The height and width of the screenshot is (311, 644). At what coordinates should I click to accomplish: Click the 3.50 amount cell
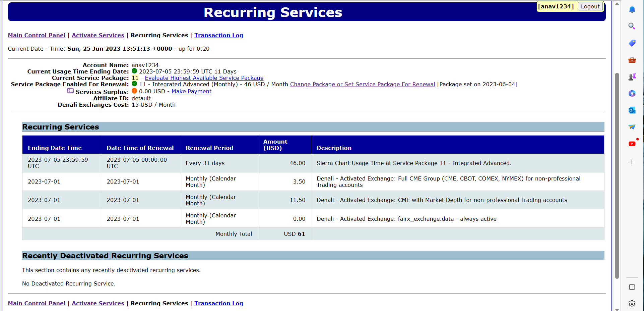click(x=284, y=182)
